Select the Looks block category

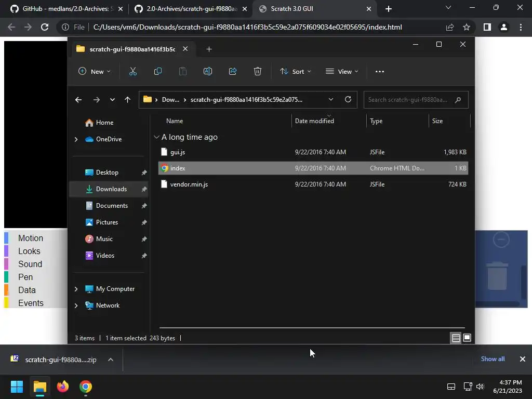[29, 251]
